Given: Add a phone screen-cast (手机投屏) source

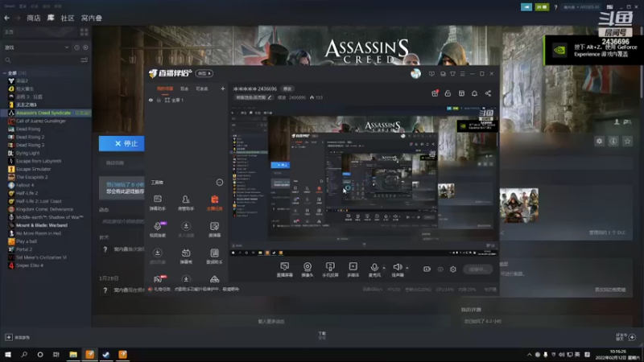Looking at the screenshot, I should 330,269.
